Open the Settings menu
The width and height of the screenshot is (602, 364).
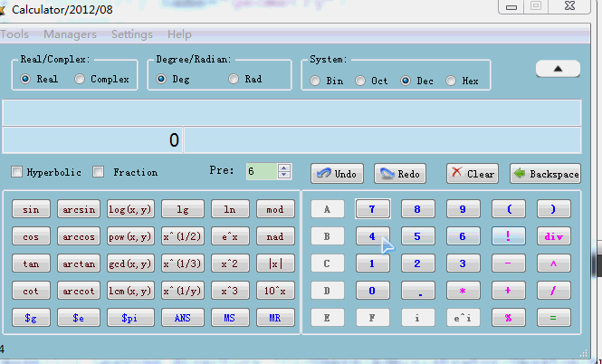click(132, 34)
